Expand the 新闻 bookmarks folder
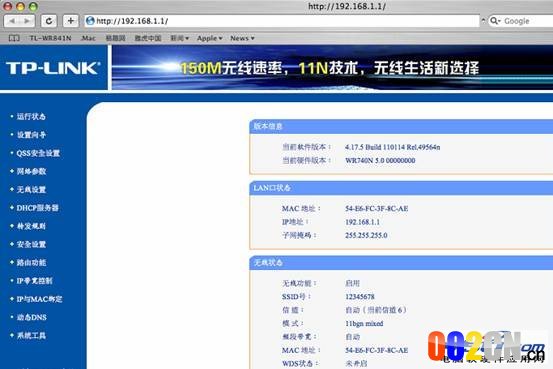Image resolution: width=553 pixels, height=369 pixels. [x=180, y=38]
